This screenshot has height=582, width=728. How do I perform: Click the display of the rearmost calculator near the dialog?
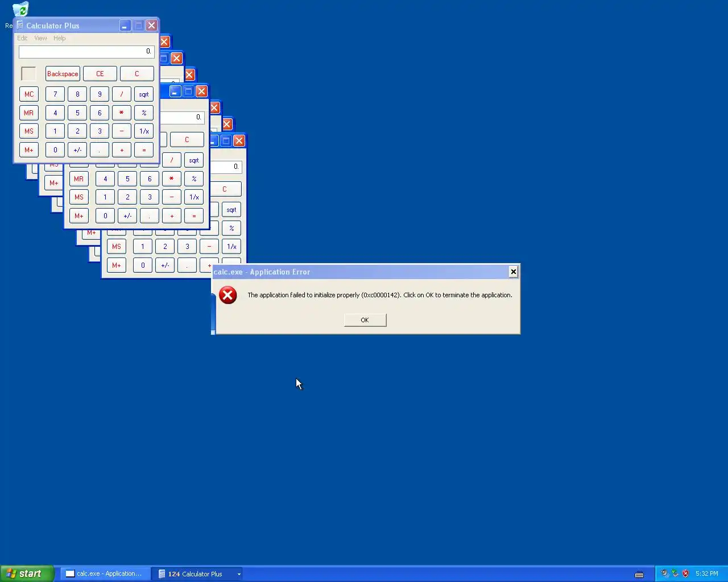pyautogui.click(x=226, y=167)
